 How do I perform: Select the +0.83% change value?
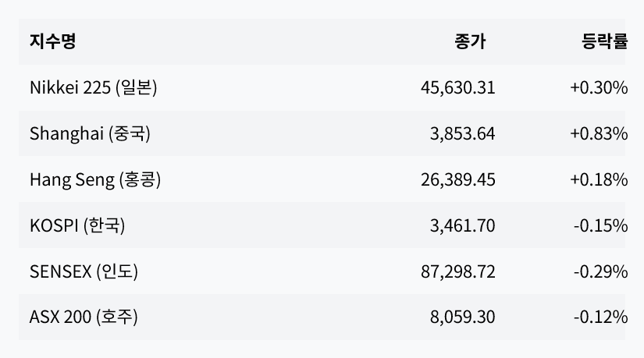(599, 133)
